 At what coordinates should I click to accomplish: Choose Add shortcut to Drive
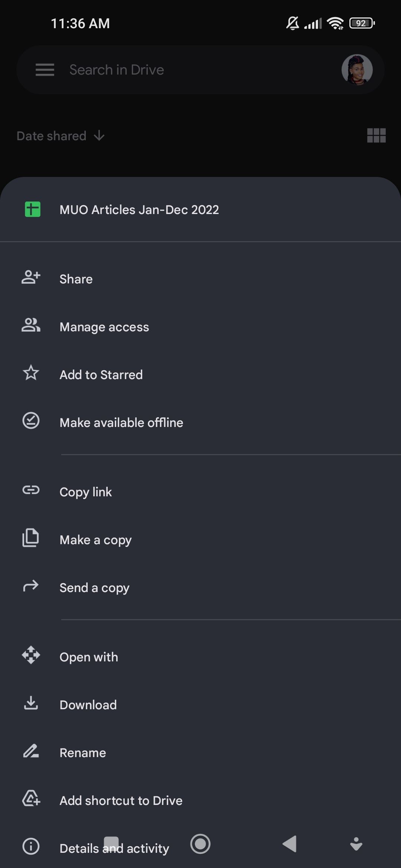tap(121, 800)
